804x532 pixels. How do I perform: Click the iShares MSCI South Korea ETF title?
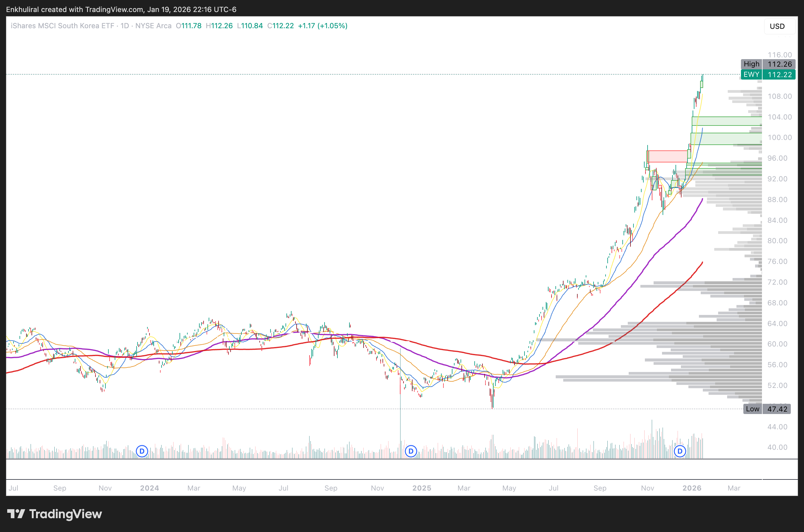62,26
